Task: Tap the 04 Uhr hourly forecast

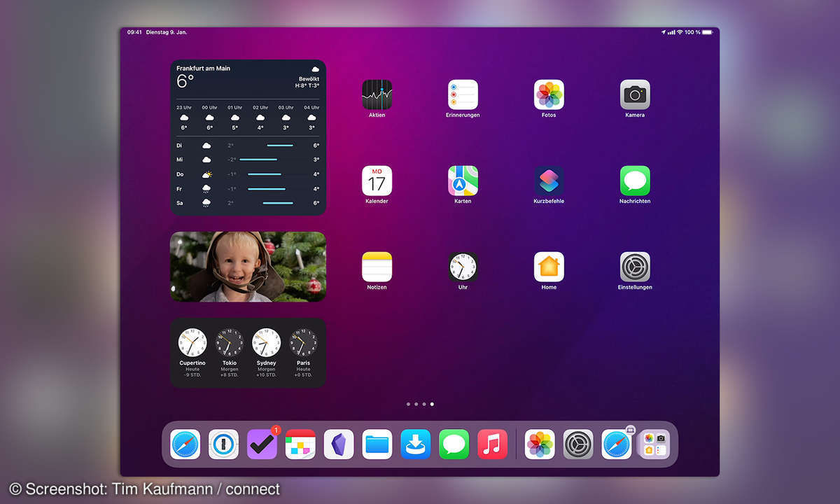Action: 312,118
